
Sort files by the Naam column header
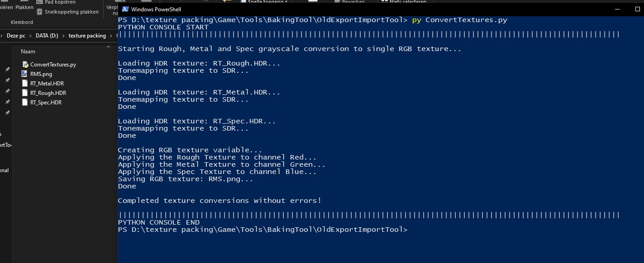tap(28, 52)
